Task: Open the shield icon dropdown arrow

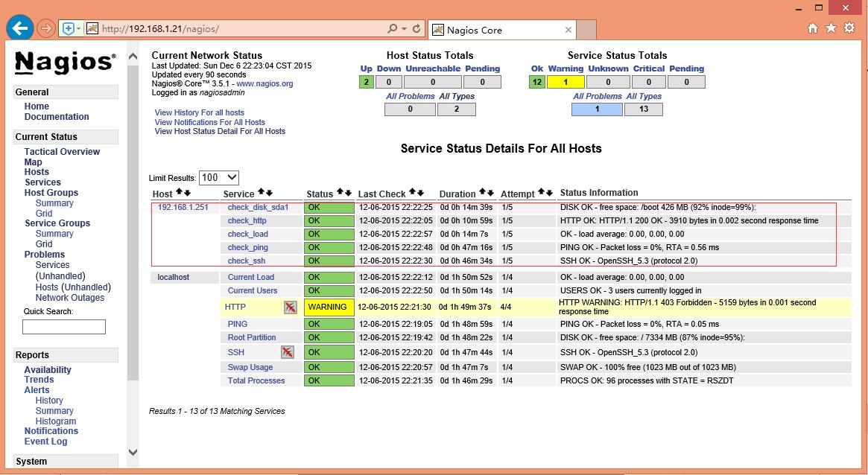Action: coord(79,29)
